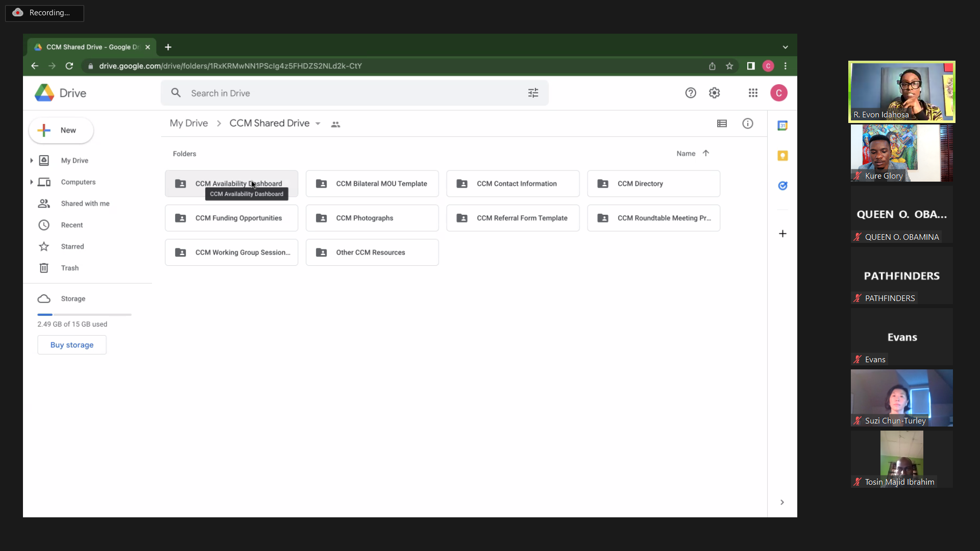Expand the Computers tree in sidebar
The image size is (980, 551).
[x=32, y=182]
